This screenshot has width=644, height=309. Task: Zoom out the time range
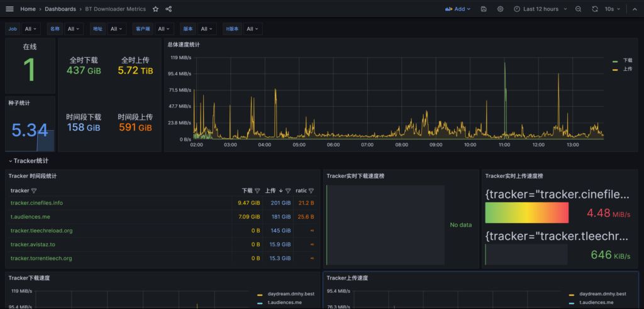point(579,9)
